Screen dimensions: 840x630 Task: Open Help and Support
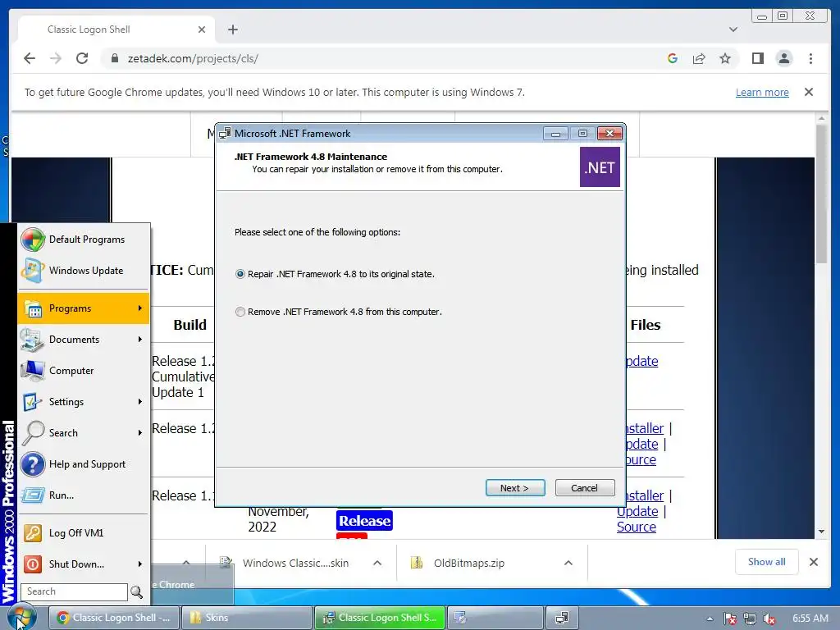click(x=84, y=464)
